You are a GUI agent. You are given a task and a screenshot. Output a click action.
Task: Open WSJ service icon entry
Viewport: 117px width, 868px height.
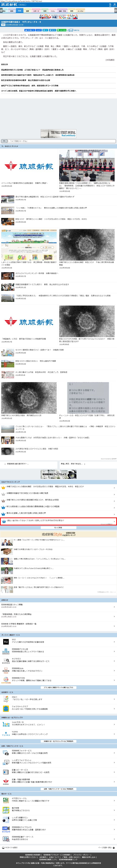pos(6,642)
